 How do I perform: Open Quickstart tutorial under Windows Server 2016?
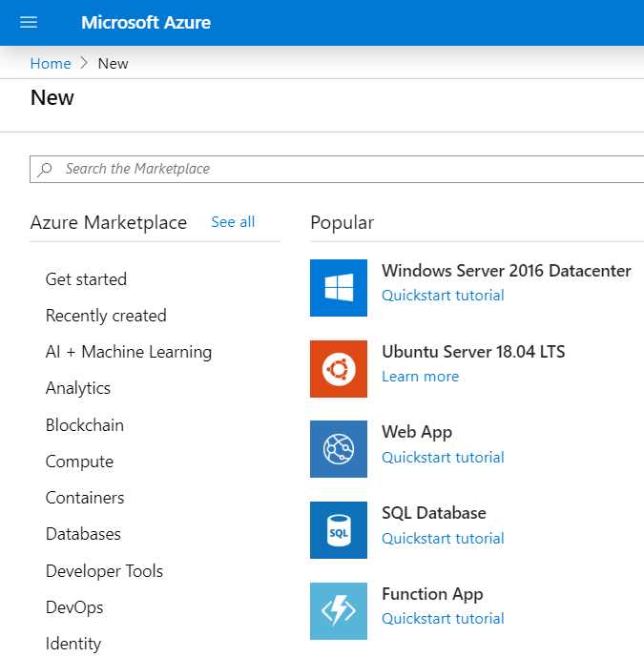click(443, 296)
